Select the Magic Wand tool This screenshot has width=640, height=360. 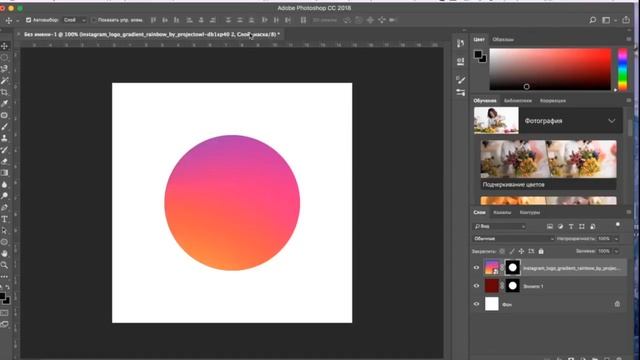click(x=4, y=81)
